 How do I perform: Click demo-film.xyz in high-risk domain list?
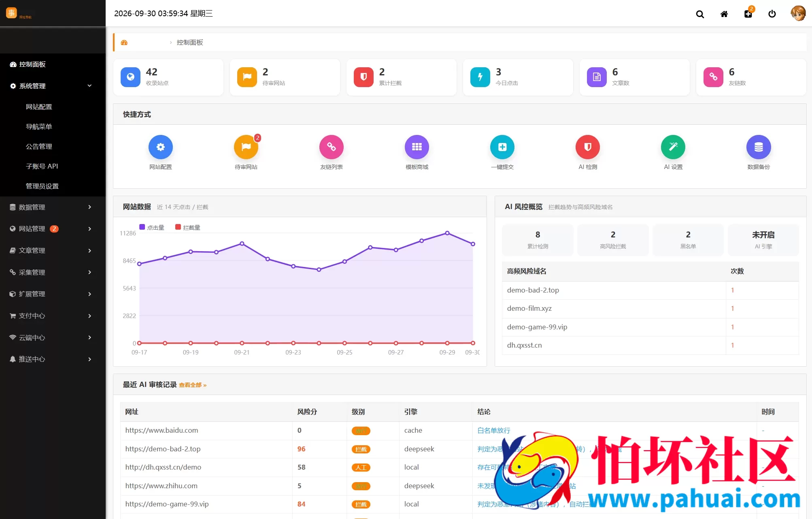(x=529, y=308)
